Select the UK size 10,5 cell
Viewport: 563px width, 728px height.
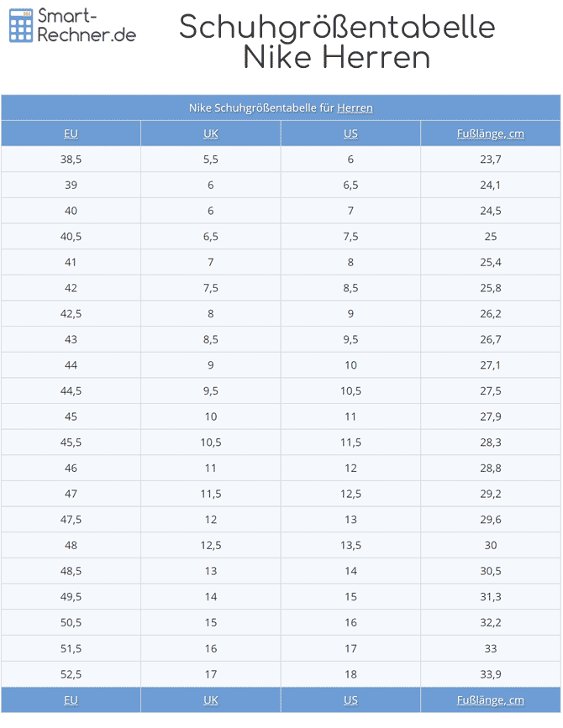pyautogui.click(x=211, y=443)
